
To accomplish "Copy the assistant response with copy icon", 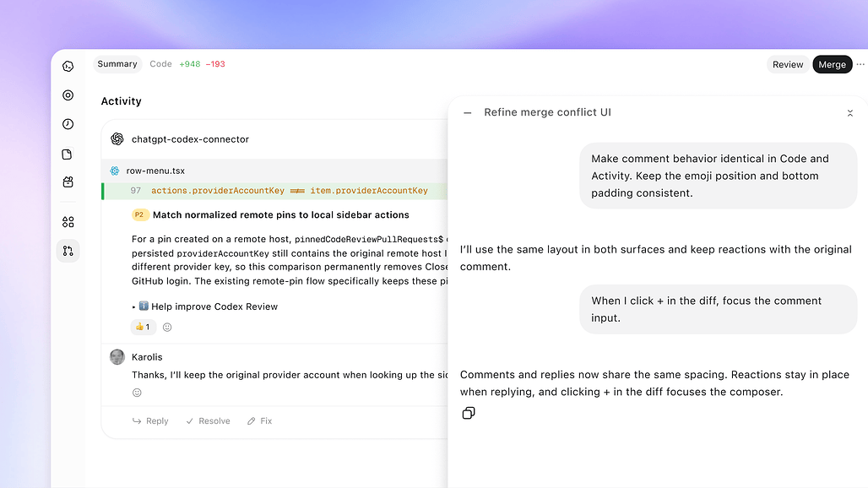I will click(469, 414).
